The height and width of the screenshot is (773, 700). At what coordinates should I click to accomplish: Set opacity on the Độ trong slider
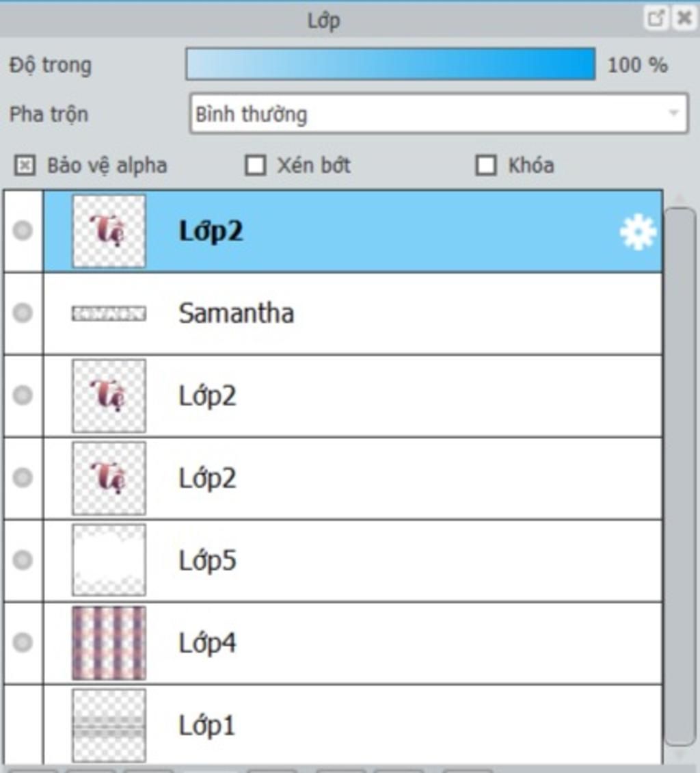pos(390,64)
